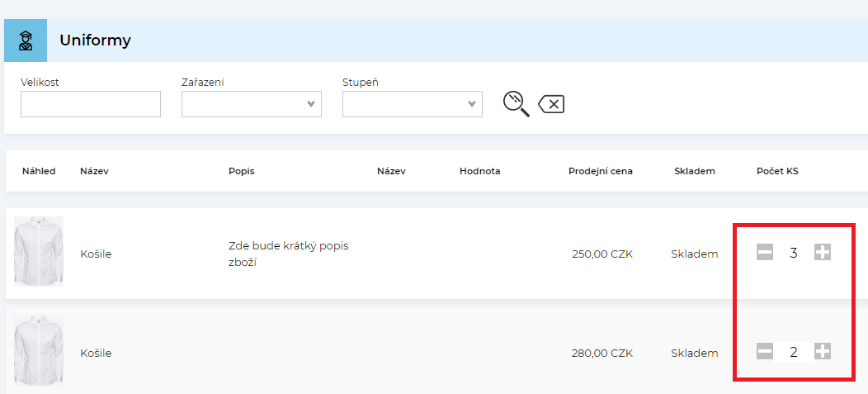Open thumbnail of the 280,00 CZK shirt
Image resolution: width=868 pixels, height=394 pixels.
point(39,352)
